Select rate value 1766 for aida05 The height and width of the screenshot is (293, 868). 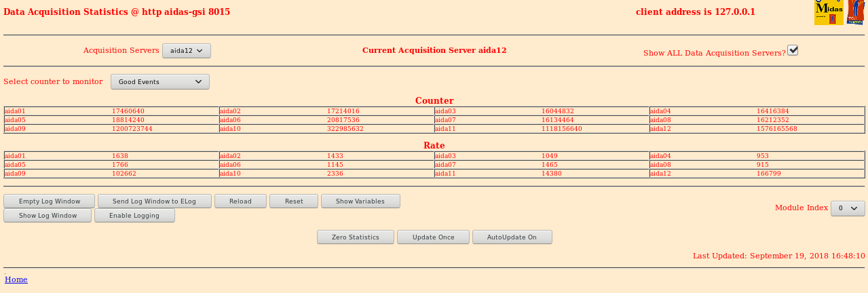coord(120,165)
